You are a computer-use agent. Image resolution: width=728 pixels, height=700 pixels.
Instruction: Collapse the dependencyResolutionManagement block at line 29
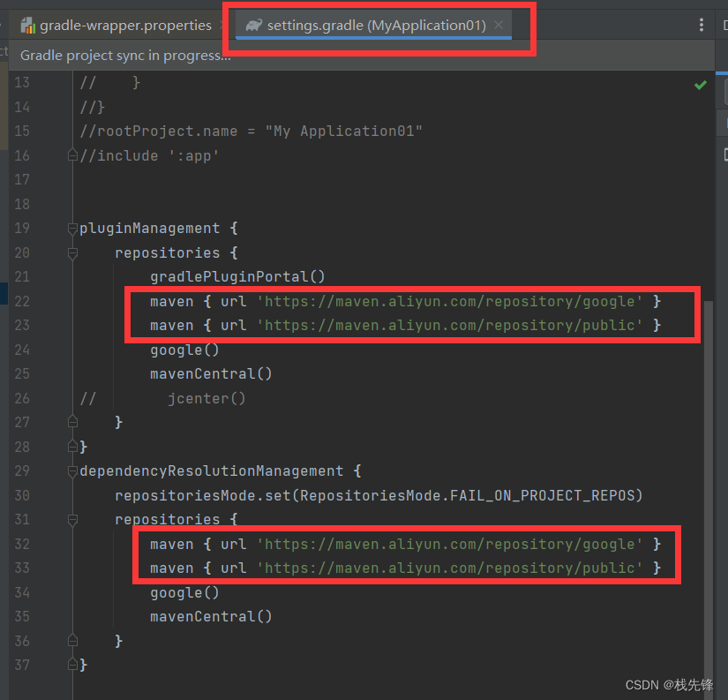pos(72,470)
